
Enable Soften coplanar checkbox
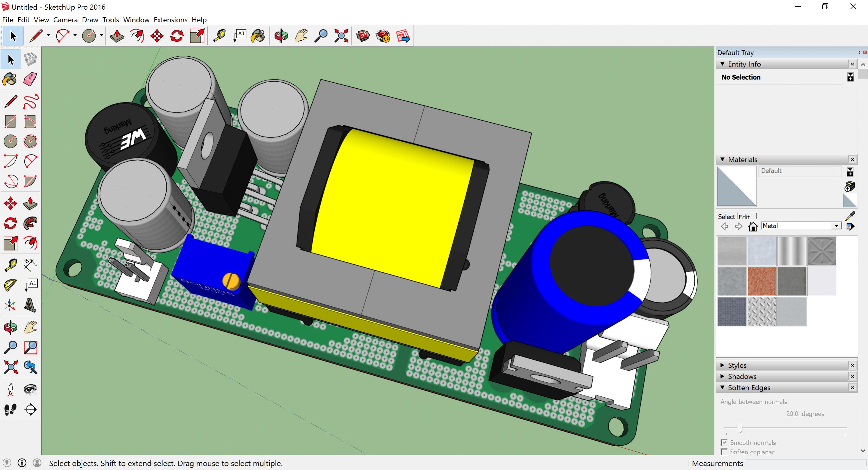pyautogui.click(x=724, y=452)
